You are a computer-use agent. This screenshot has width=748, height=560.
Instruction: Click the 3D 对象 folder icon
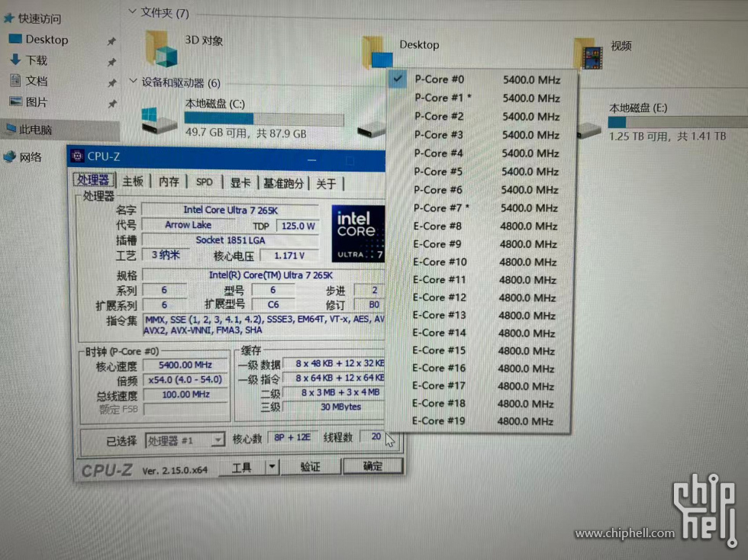click(x=161, y=48)
